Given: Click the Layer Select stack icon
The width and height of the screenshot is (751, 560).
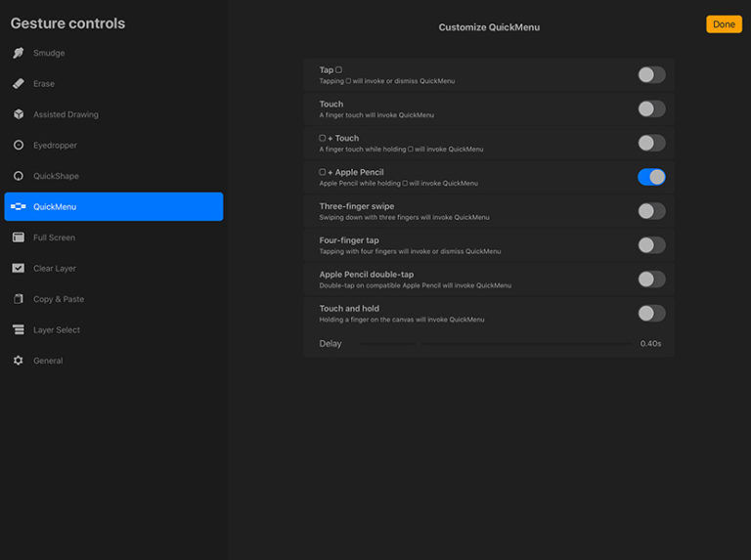Looking at the screenshot, I should (x=19, y=329).
